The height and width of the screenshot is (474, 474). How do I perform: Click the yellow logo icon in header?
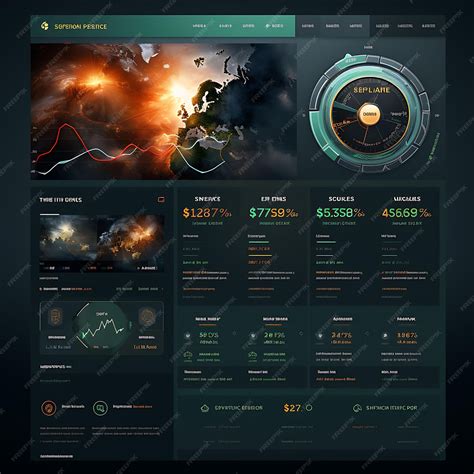coord(44,26)
